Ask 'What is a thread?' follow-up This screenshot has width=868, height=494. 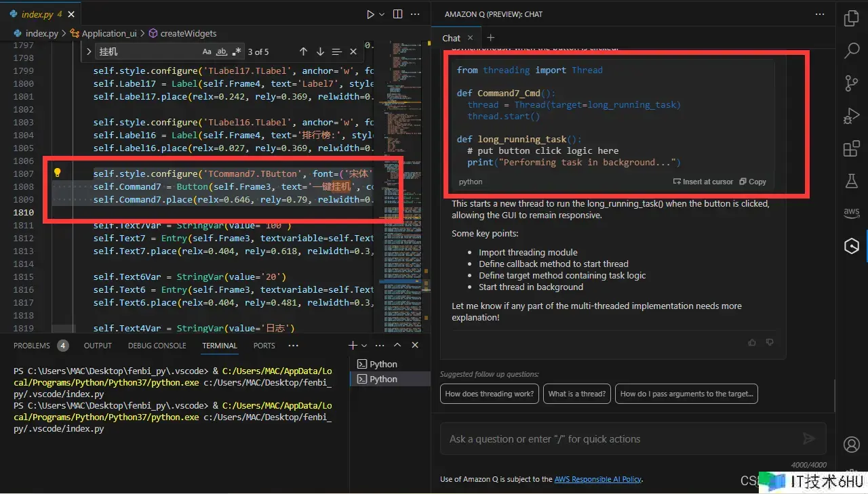coord(577,394)
